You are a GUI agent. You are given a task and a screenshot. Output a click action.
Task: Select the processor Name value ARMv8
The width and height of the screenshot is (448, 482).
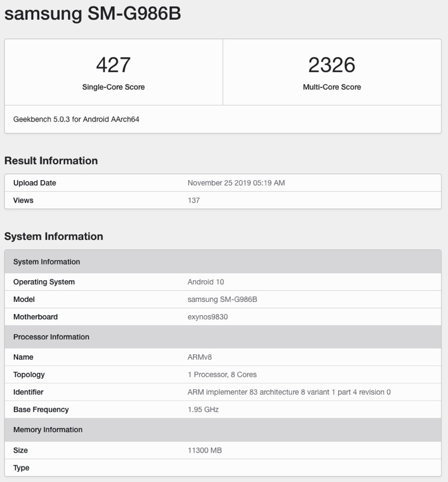200,357
